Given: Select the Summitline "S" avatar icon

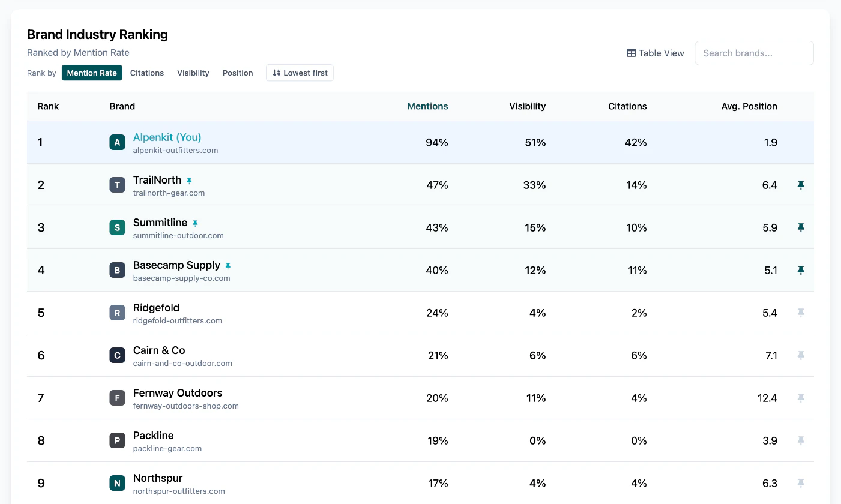Looking at the screenshot, I should (117, 227).
